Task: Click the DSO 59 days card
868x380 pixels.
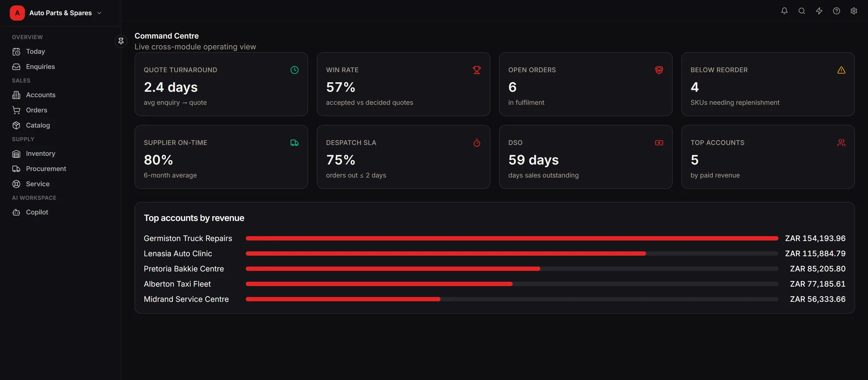Action: coord(585,157)
